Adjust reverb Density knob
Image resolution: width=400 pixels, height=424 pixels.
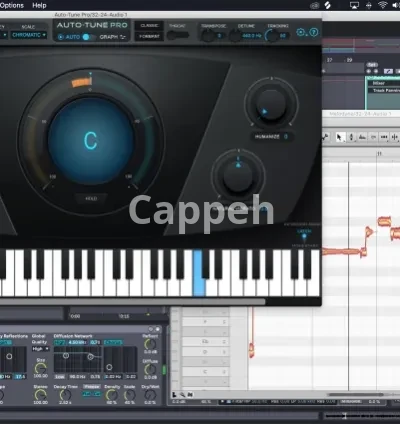click(112, 395)
